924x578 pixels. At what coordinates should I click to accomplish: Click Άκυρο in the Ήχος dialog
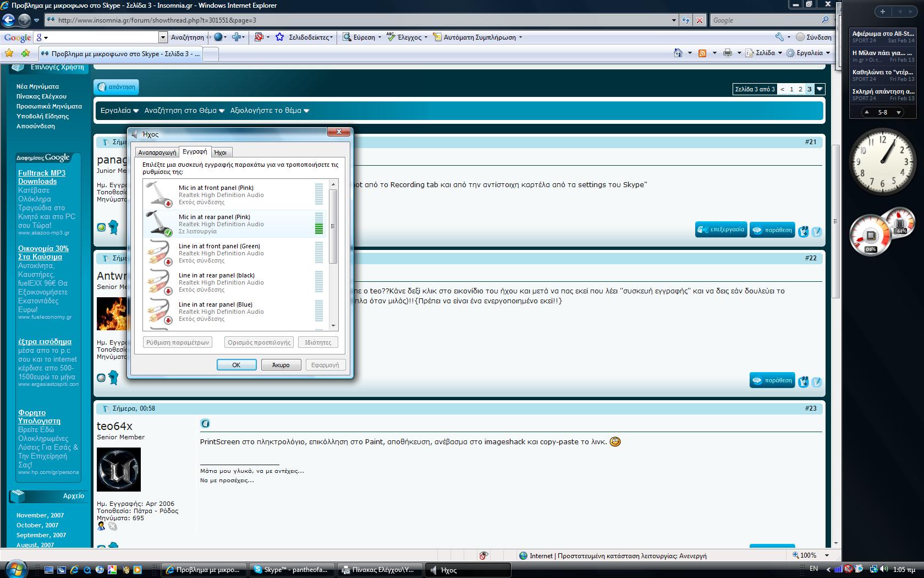[280, 364]
